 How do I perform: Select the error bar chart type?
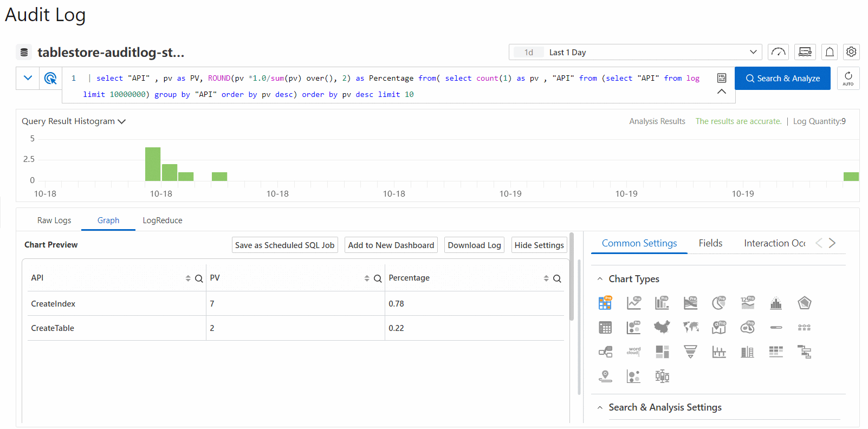[719, 352]
